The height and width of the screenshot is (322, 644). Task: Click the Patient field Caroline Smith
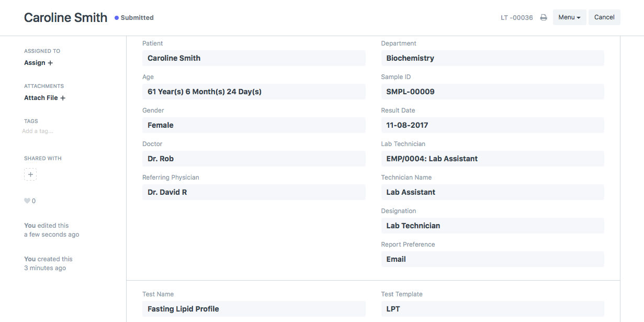pos(254,58)
